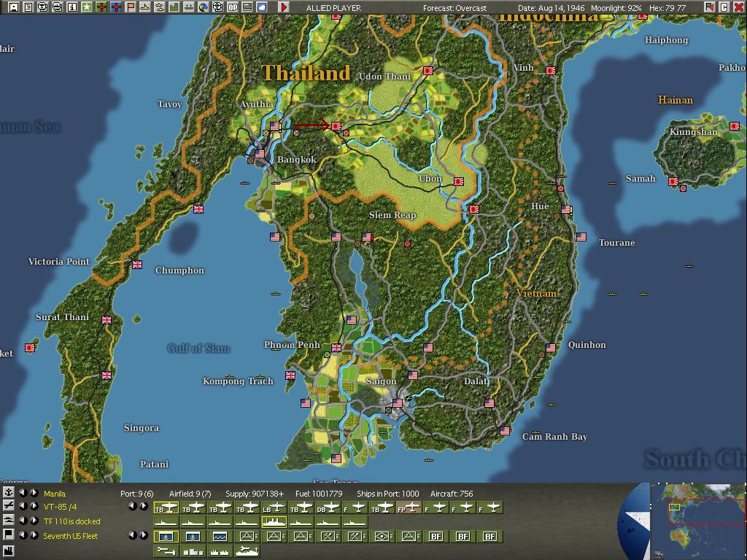The width and height of the screenshot is (747, 560).
Task: Click the 'Supply: 907138+' readout
Action: 255,494
